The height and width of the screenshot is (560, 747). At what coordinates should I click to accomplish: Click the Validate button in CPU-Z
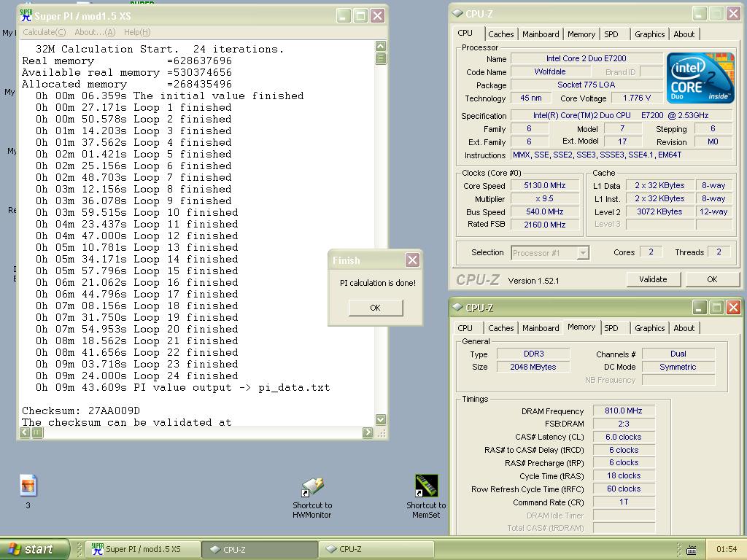[x=653, y=279]
